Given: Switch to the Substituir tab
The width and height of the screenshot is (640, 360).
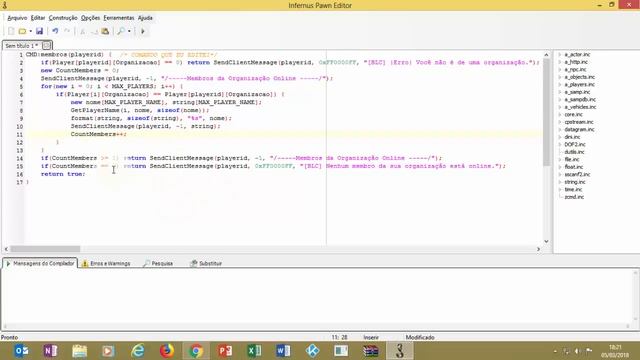Looking at the screenshot, I should tap(206, 263).
